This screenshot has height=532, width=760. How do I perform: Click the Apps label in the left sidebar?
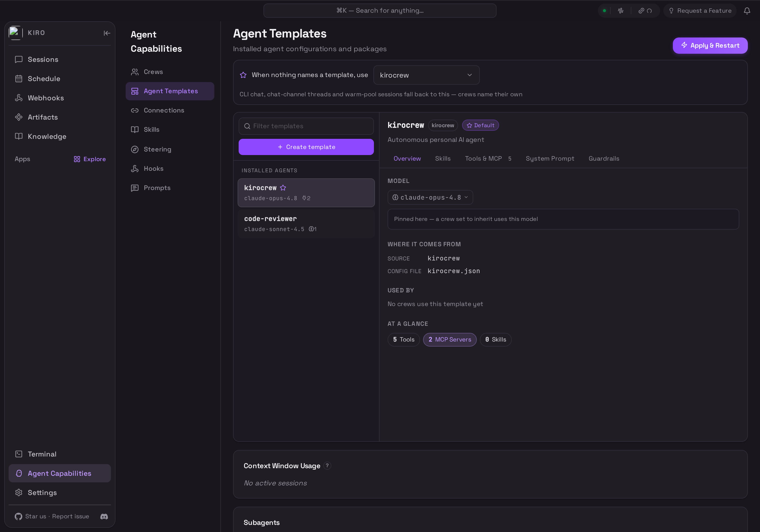coord(22,159)
